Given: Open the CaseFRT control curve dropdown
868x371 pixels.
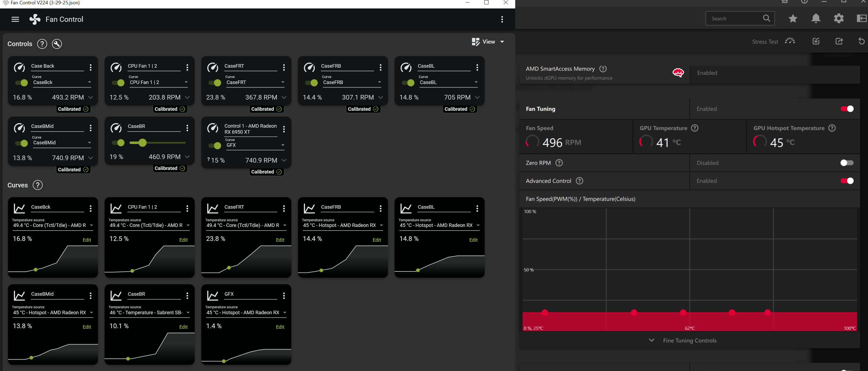Looking at the screenshot, I should tap(255, 82).
